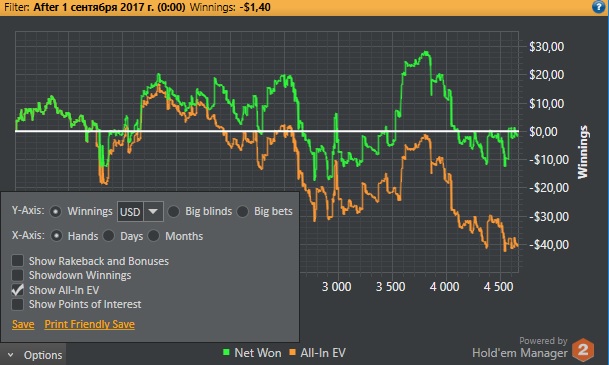Screen dimensions: 609x365
Task: Click the 4 000 hands axis label
Action: [x=444, y=287]
